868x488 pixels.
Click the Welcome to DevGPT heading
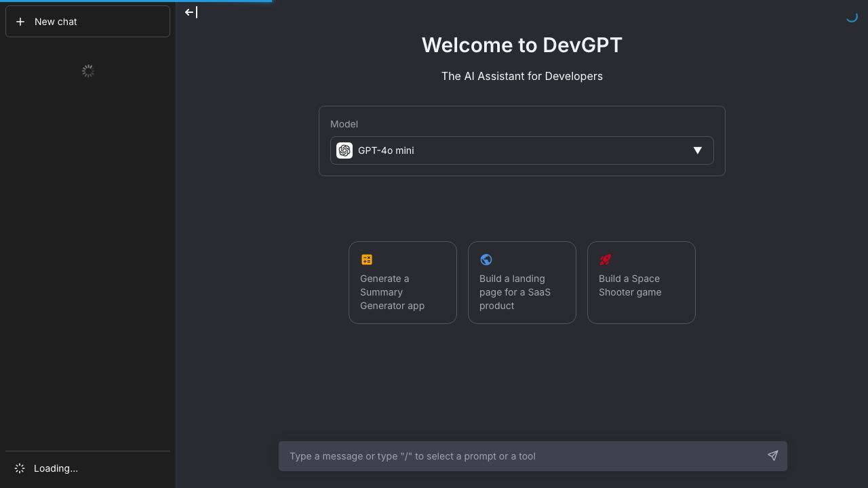(x=522, y=45)
